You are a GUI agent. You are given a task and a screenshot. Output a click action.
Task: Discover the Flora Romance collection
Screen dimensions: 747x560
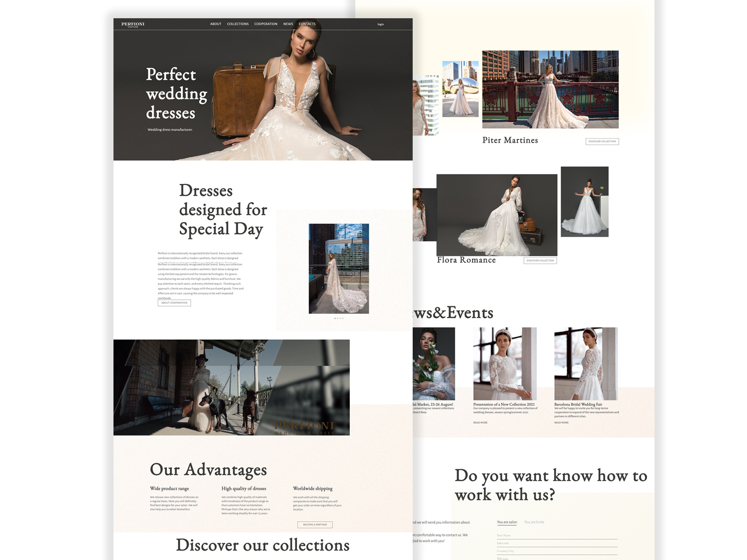click(540, 261)
